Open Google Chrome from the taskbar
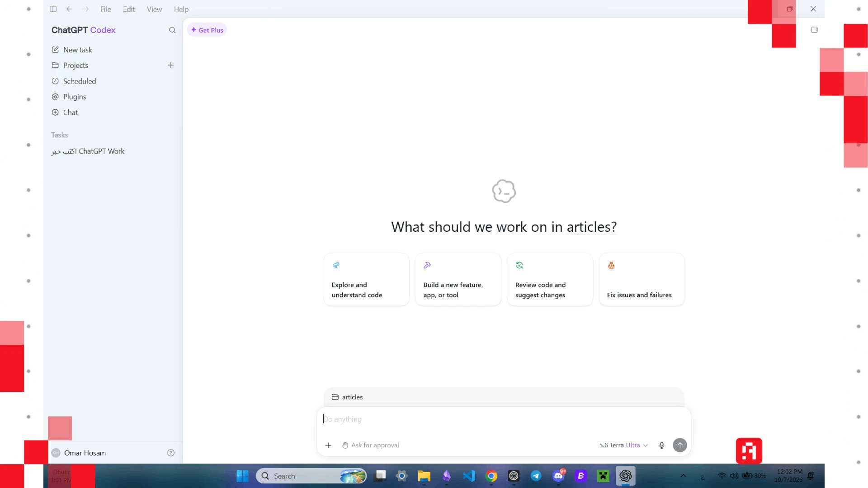 click(x=491, y=476)
